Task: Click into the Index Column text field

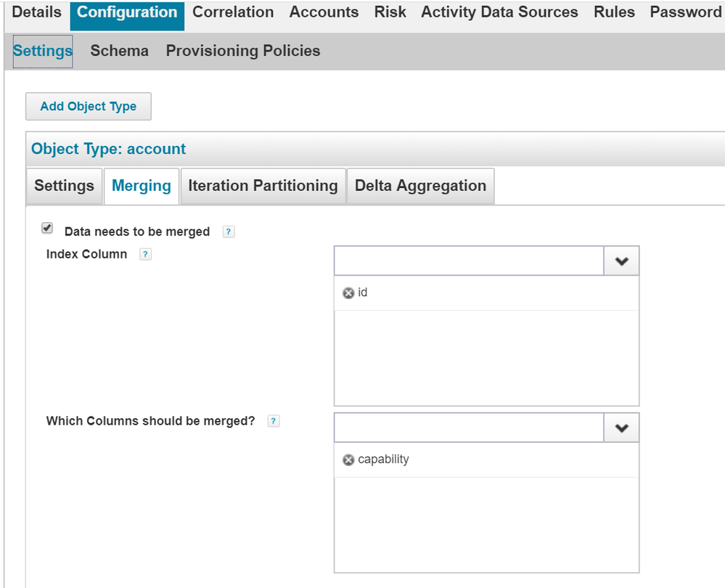Action: pyautogui.click(x=469, y=261)
